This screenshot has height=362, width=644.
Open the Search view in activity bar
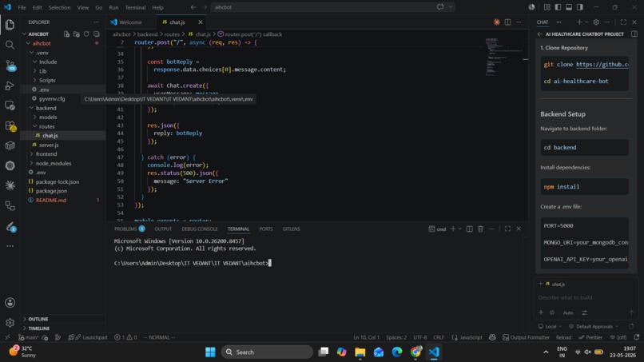(10, 45)
